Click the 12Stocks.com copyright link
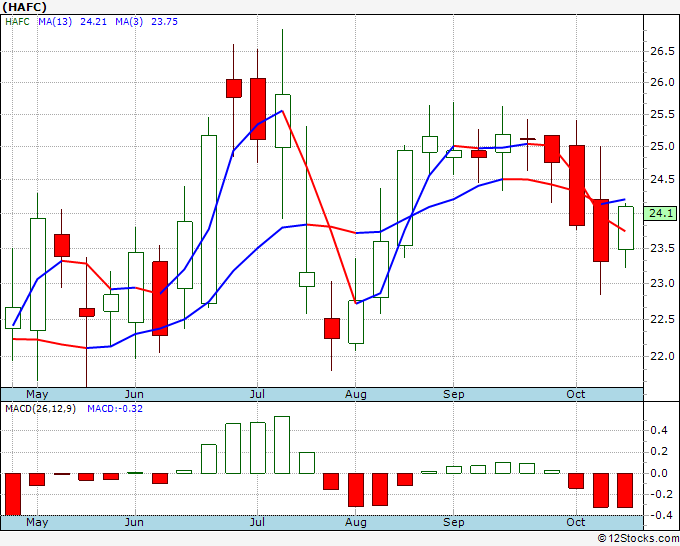The image size is (680, 546). tap(638, 538)
